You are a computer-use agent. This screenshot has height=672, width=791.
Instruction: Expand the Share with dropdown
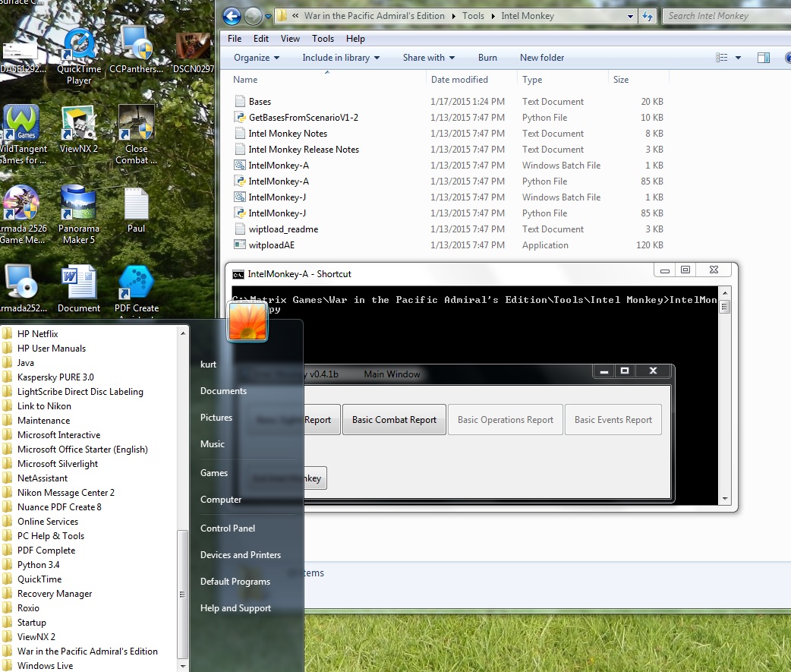pos(429,58)
